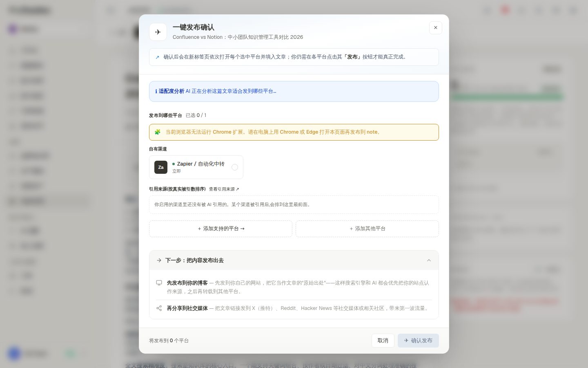Viewport: 588px width, 368px height.
Task: Click the 引用来源(按真实被引数排序) label
Action: [x=177, y=189]
